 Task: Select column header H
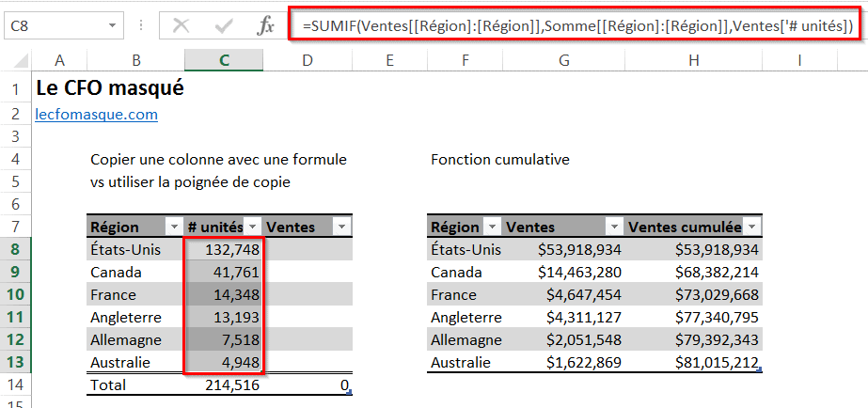(x=693, y=60)
